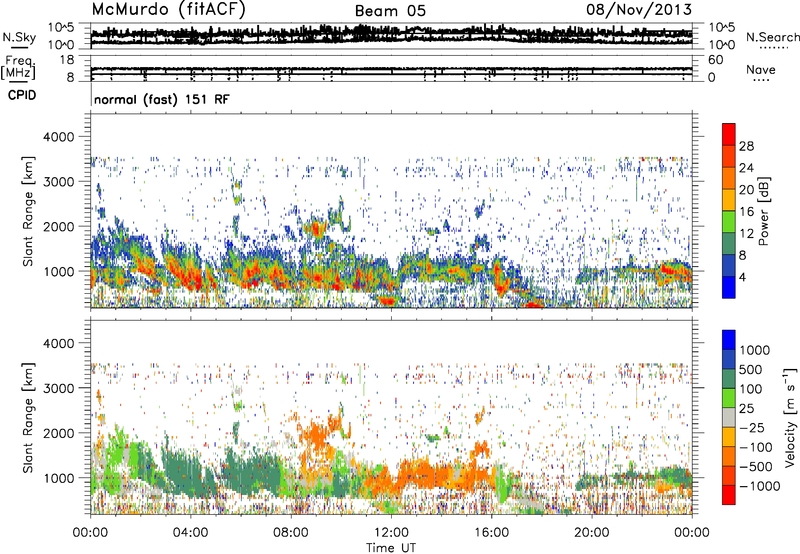The width and height of the screenshot is (800, 554).
Task: Click the red high-power echo near 09:00, 2000 km
Action: (317, 227)
